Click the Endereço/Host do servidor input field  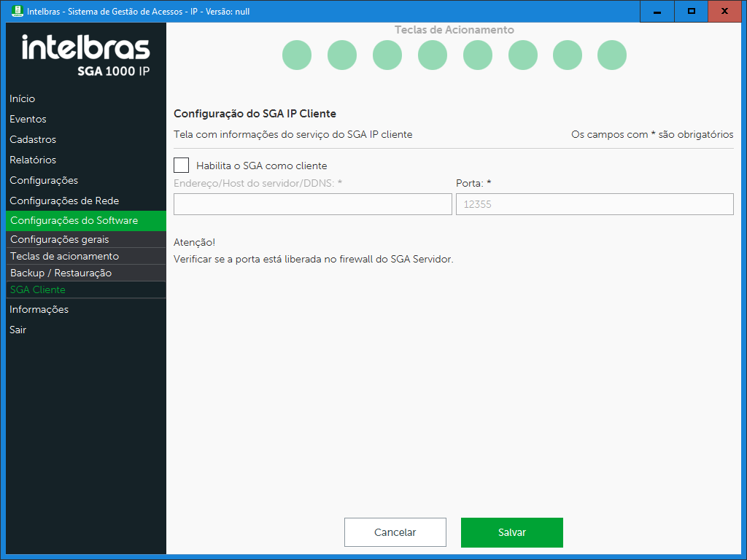(x=312, y=204)
